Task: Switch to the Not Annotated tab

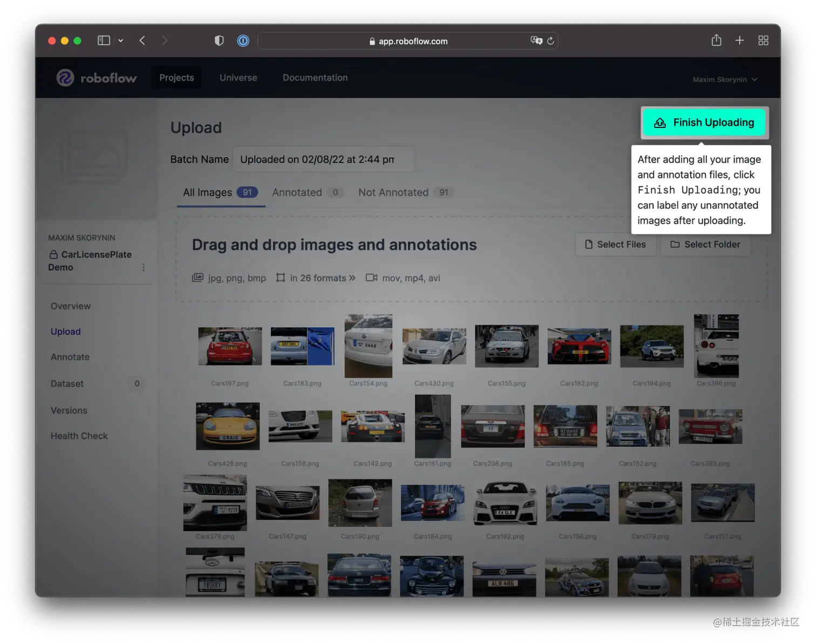Action: click(x=393, y=192)
